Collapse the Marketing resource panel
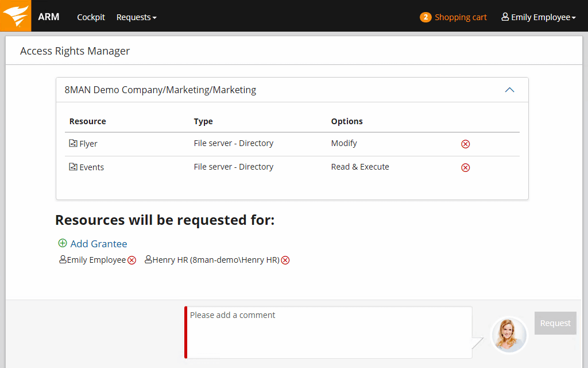The height and width of the screenshot is (368, 588). coord(509,90)
